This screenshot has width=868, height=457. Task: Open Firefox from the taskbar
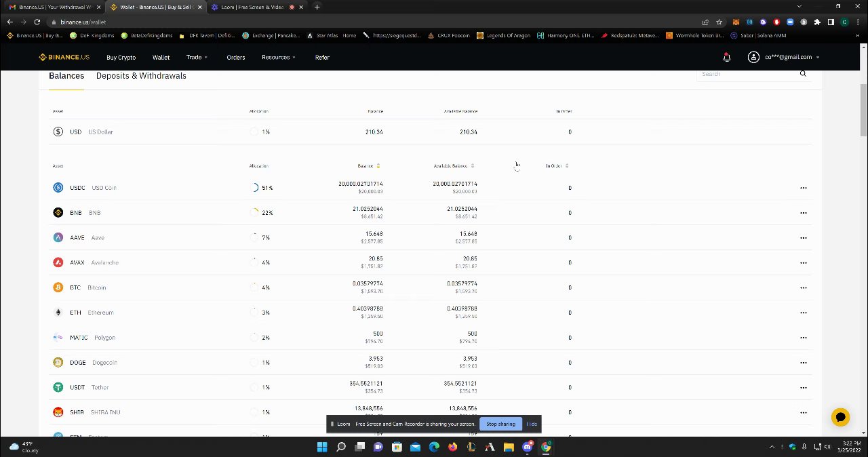452,447
